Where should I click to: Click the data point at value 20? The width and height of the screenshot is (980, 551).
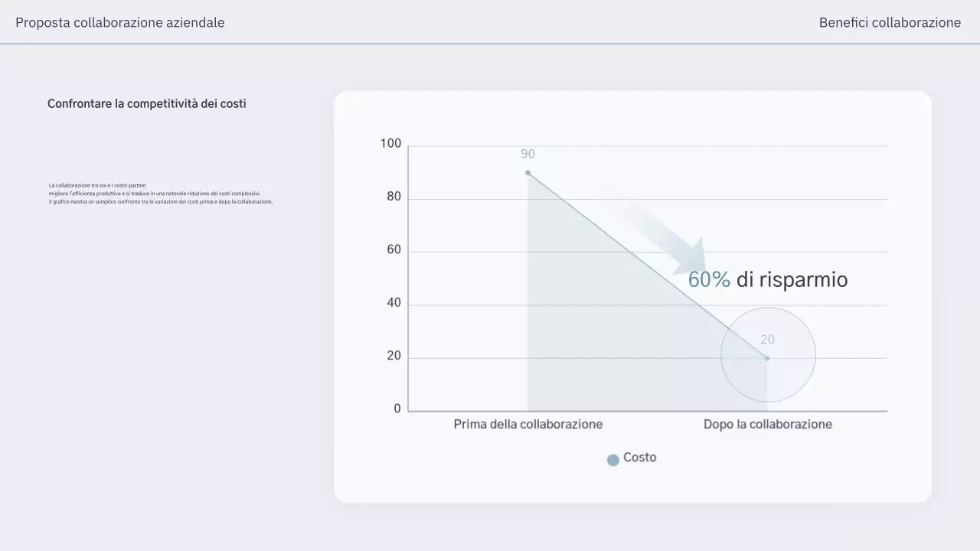click(x=767, y=358)
